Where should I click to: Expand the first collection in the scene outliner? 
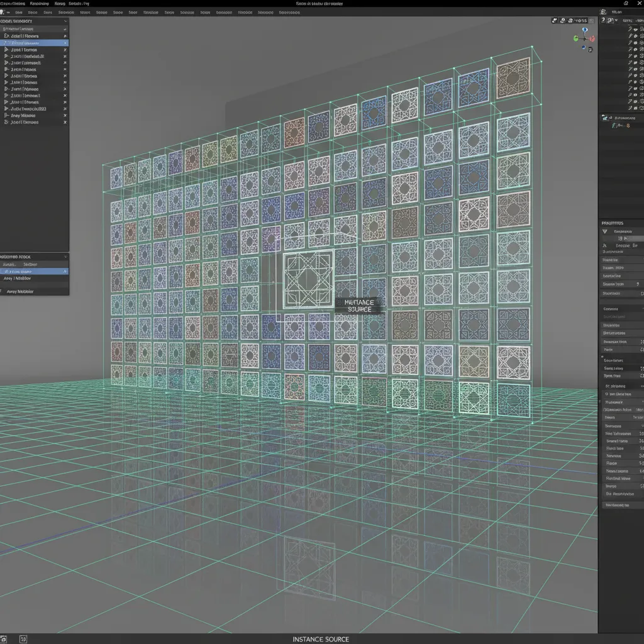coord(6,36)
